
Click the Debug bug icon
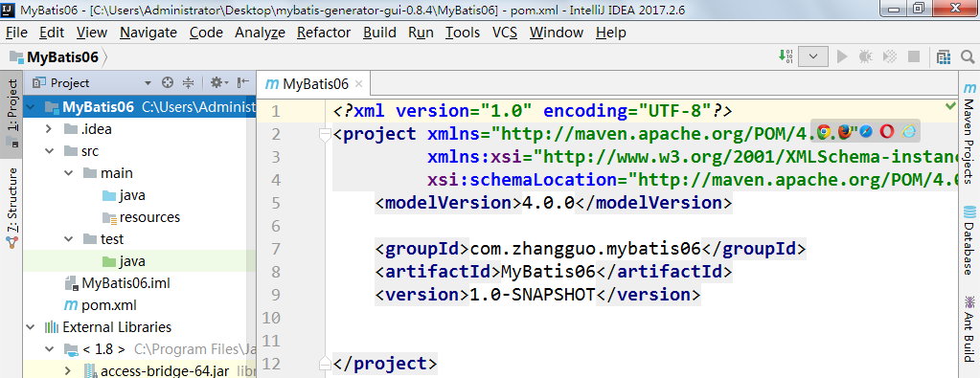866,56
